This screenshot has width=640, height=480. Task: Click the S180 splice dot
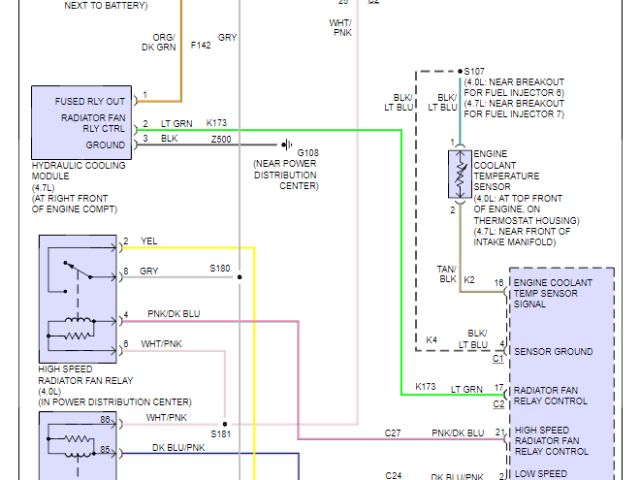coord(238,274)
